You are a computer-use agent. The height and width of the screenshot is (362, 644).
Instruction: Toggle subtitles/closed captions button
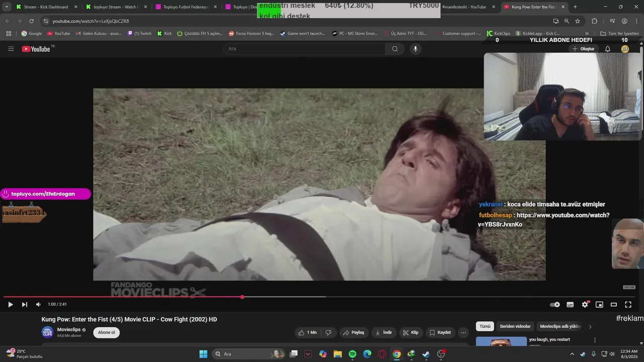pos(570,304)
